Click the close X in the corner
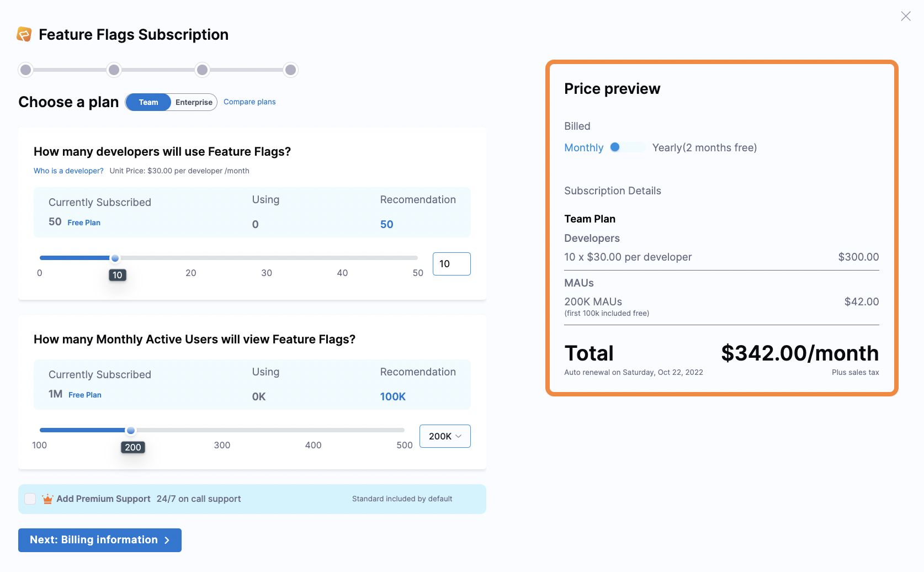This screenshot has width=924, height=572. (906, 16)
